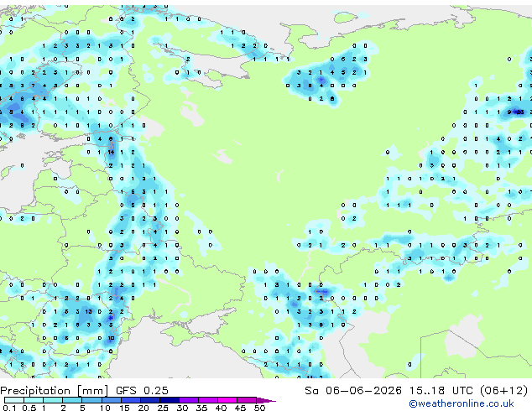This screenshot has width=532, height=411.
Task: Click the '13' precipitation value on the map
Action: point(89,312)
